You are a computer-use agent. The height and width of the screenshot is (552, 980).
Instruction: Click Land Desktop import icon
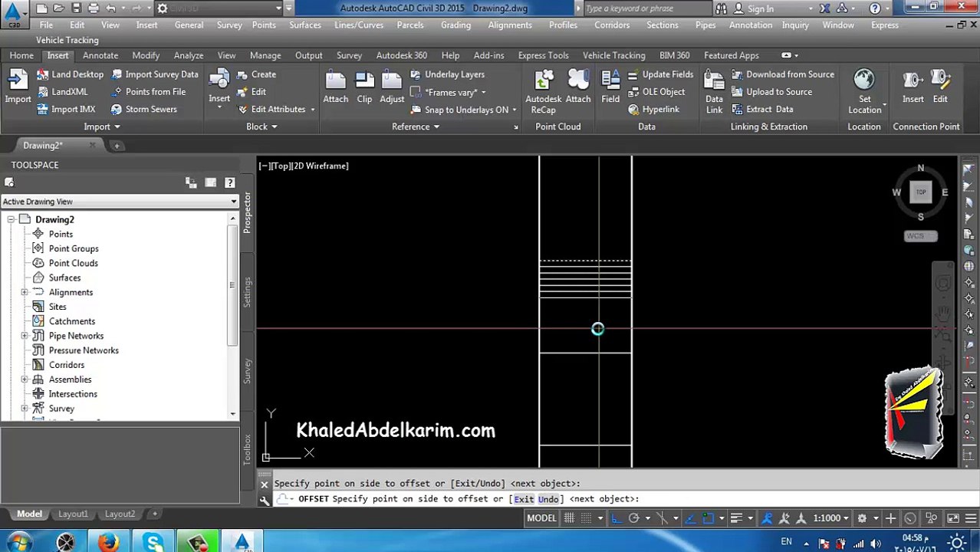point(70,74)
